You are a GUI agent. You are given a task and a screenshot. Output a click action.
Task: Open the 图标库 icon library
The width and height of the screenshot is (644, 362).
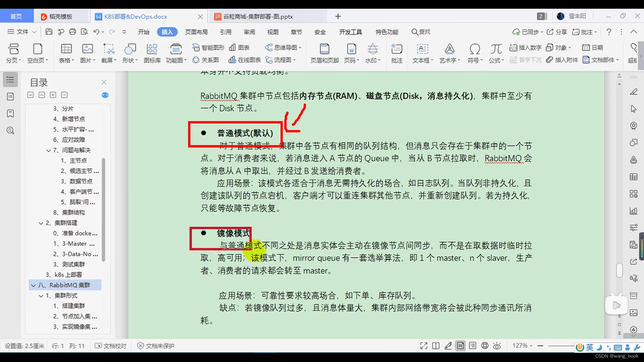152,53
